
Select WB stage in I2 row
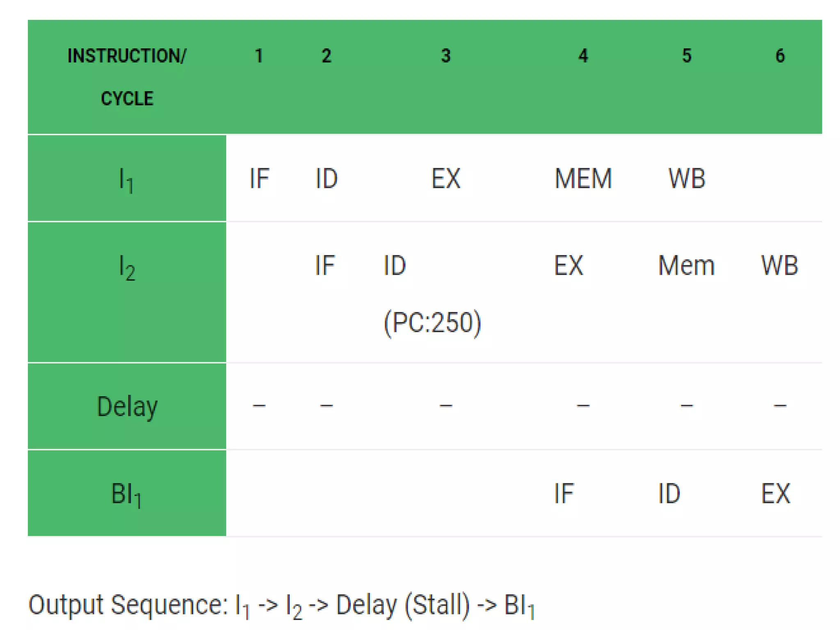[x=779, y=266]
